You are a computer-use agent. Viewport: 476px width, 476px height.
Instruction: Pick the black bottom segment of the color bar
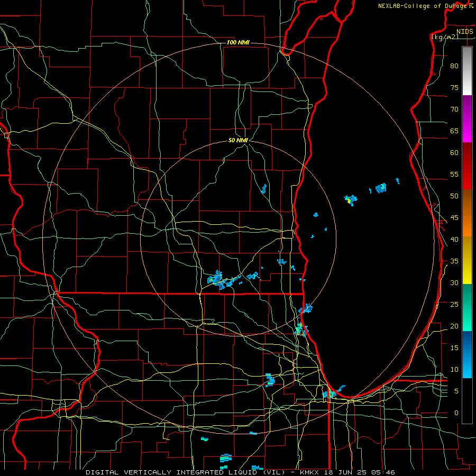click(467, 401)
